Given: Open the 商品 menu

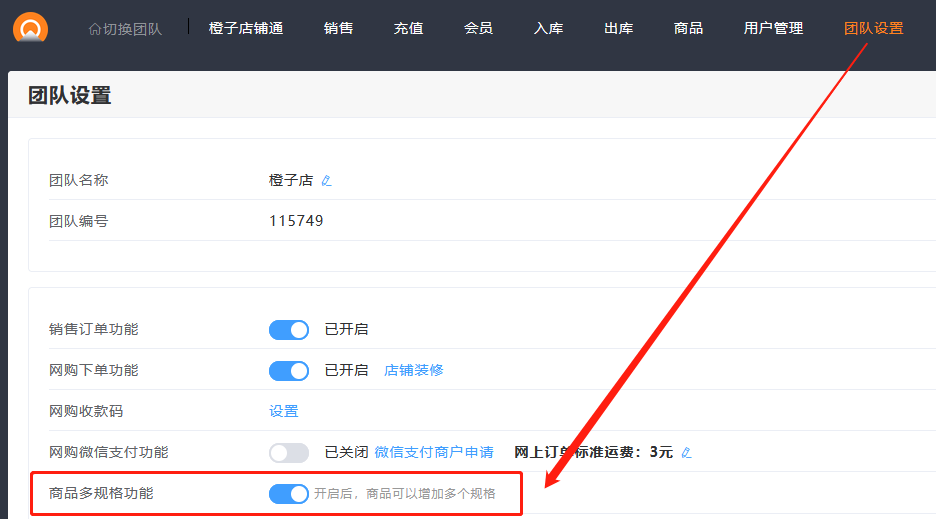Looking at the screenshot, I should coord(688,28).
